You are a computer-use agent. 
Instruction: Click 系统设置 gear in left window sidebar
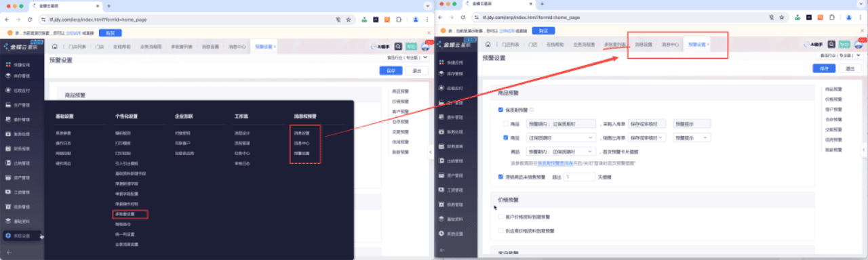tap(8, 236)
